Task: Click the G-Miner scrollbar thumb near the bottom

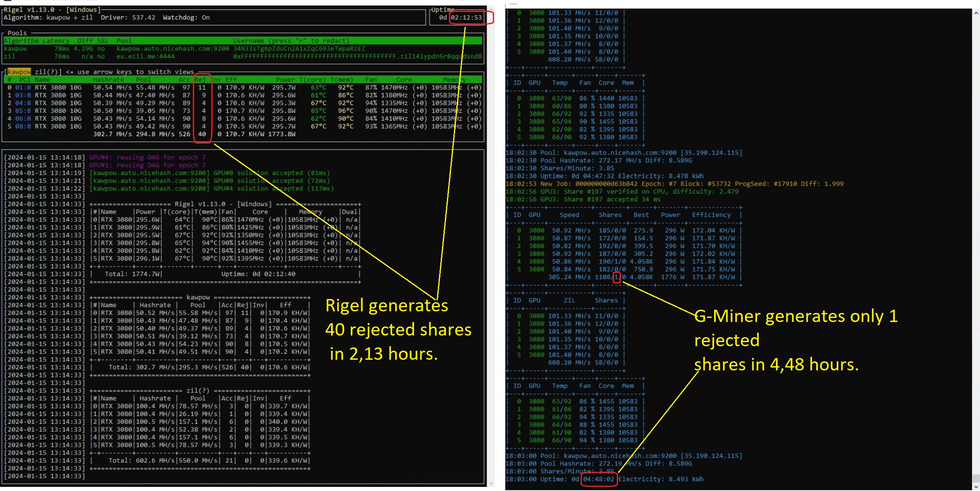Action: click(976, 478)
